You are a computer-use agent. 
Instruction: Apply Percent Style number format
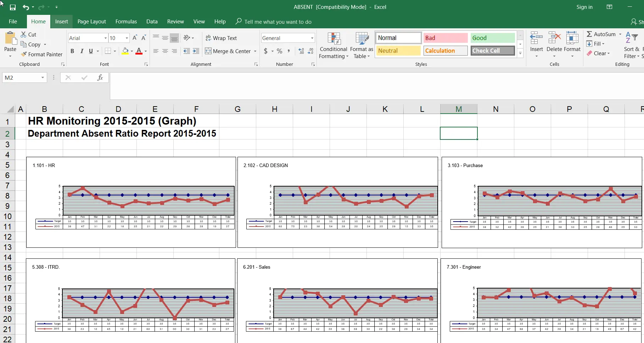280,51
